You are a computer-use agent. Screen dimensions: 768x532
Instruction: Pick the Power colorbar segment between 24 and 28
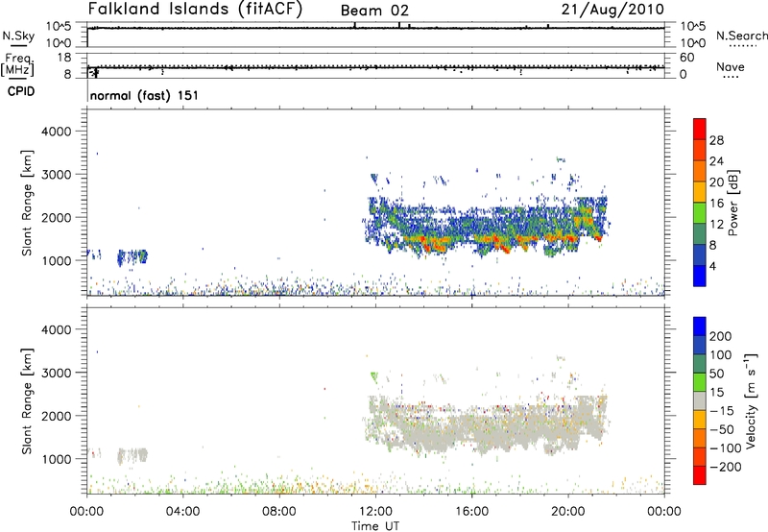pos(700,150)
